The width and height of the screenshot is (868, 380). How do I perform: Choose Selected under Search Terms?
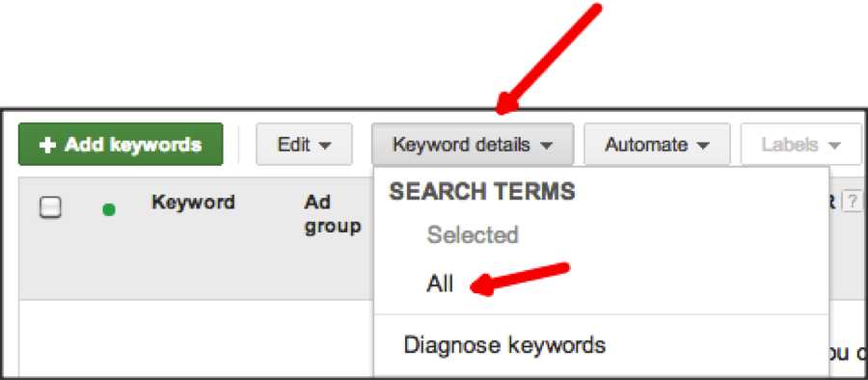click(473, 235)
